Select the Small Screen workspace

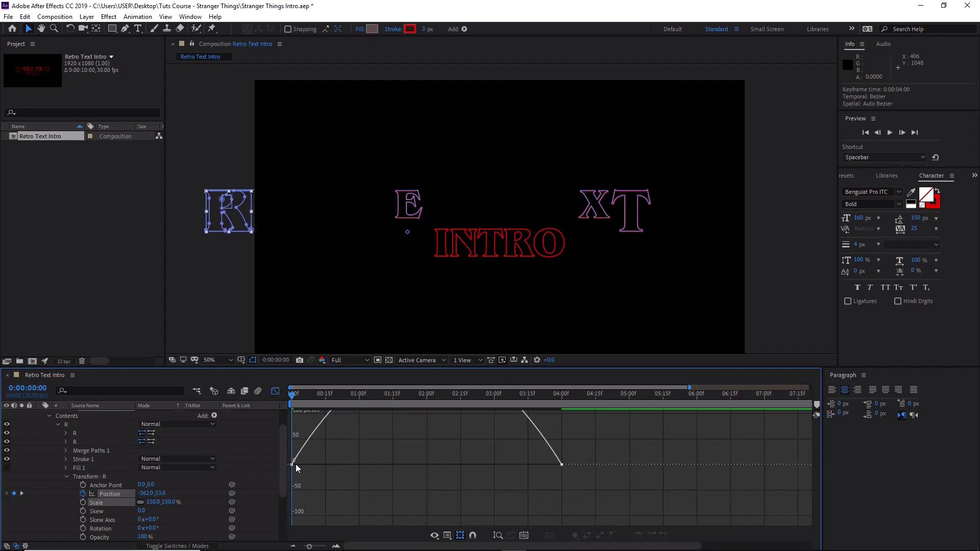[767, 29]
